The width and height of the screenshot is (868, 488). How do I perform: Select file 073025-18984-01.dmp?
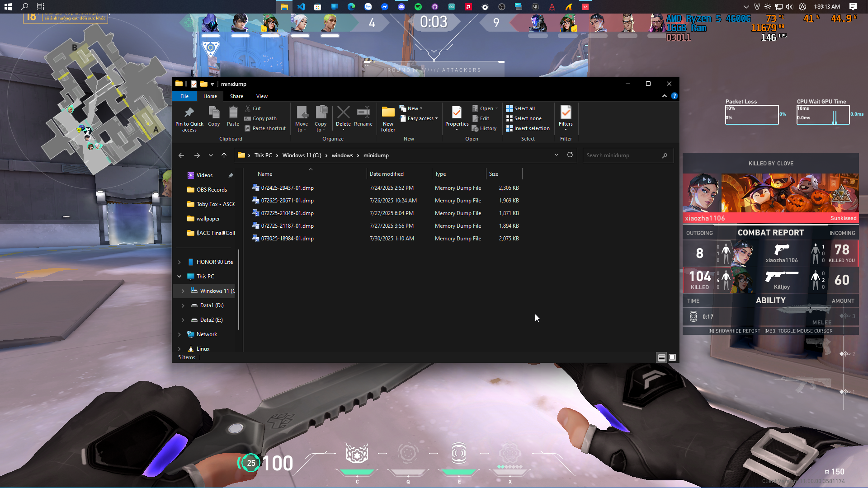coord(287,239)
